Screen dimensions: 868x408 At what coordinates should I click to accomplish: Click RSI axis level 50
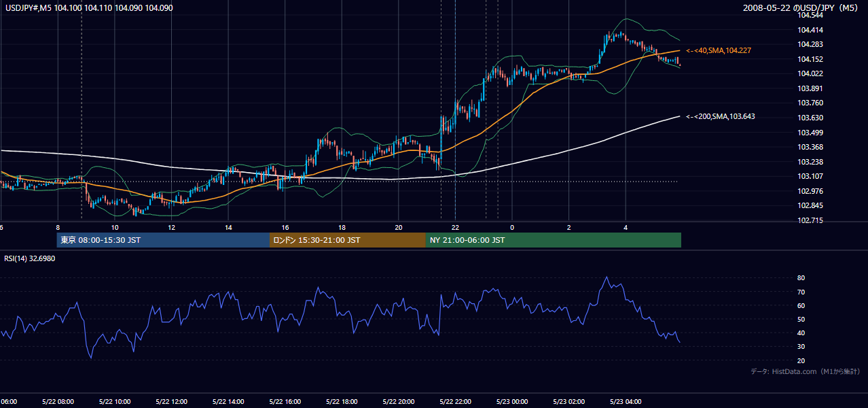tap(801, 319)
